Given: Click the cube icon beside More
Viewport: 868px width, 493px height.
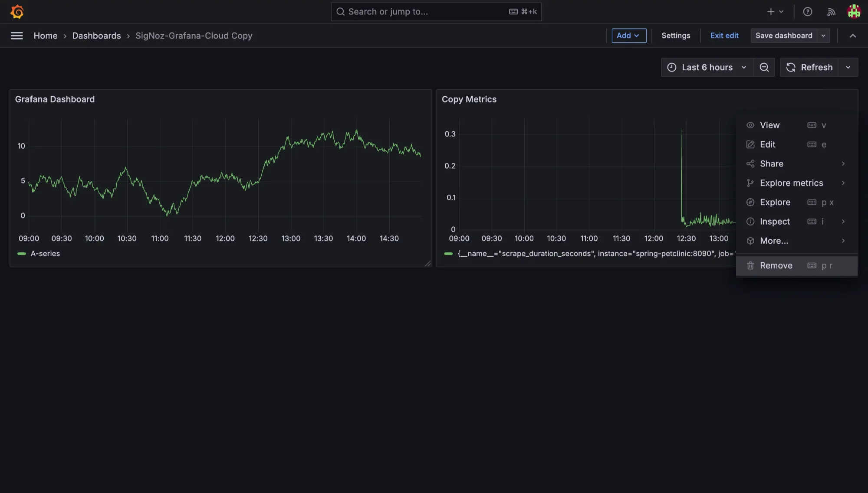Looking at the screenshot, I should [x=750, y=241].
